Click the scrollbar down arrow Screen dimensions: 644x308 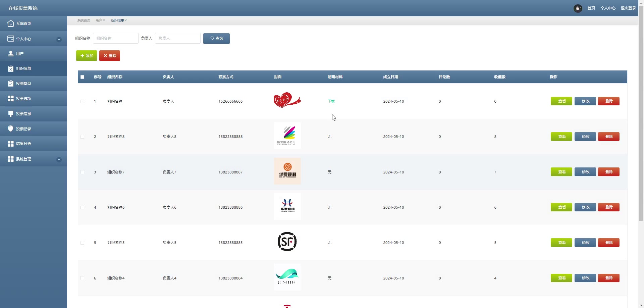tap(641, 305)
